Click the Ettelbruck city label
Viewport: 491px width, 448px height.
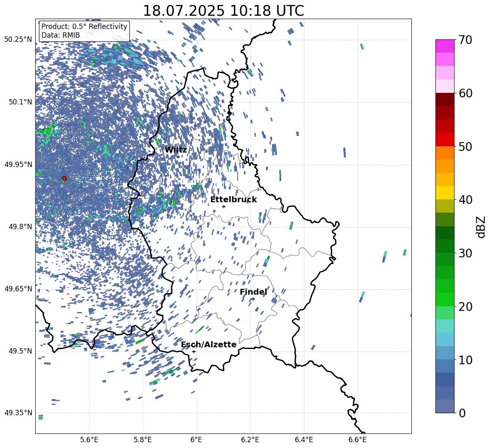pyautogui.click(x=233, y=200)
